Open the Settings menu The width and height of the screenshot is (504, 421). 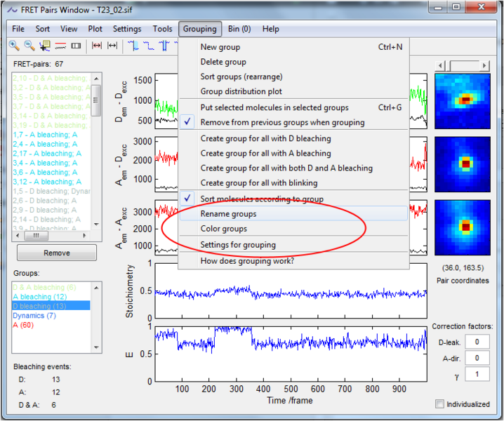[127, 29]
